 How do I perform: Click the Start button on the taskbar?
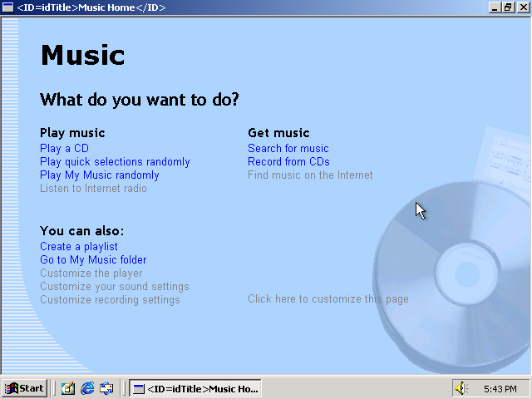[25, 388]
